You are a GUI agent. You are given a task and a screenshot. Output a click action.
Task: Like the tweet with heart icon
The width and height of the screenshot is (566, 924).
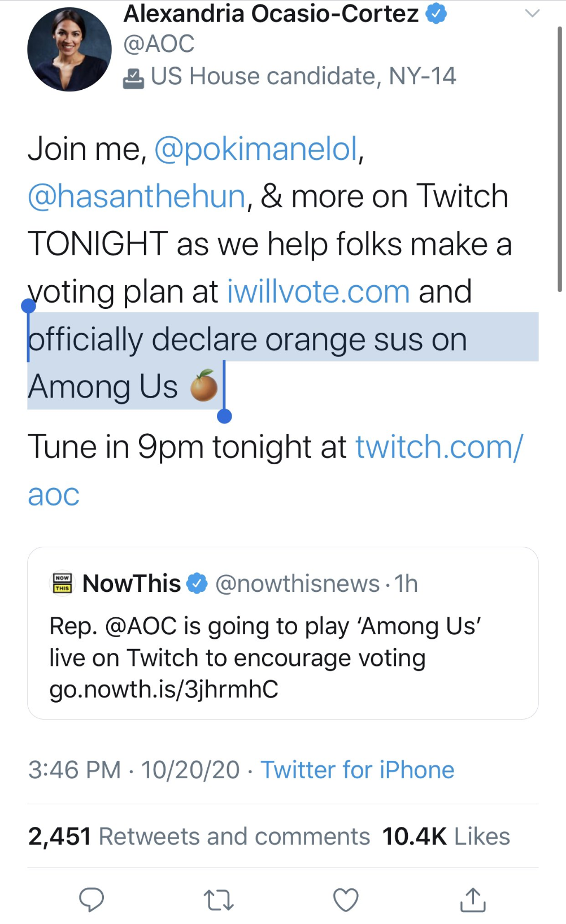point(346,900)
